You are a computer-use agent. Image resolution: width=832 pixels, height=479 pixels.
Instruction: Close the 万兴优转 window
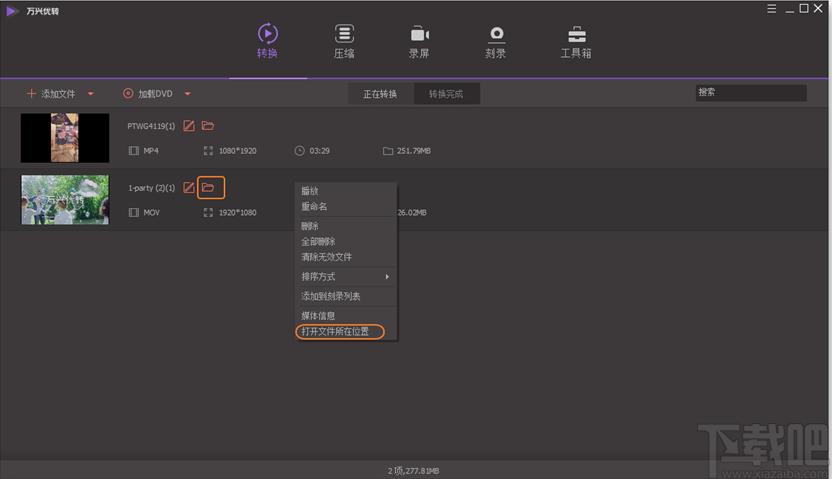coord(818,8)
